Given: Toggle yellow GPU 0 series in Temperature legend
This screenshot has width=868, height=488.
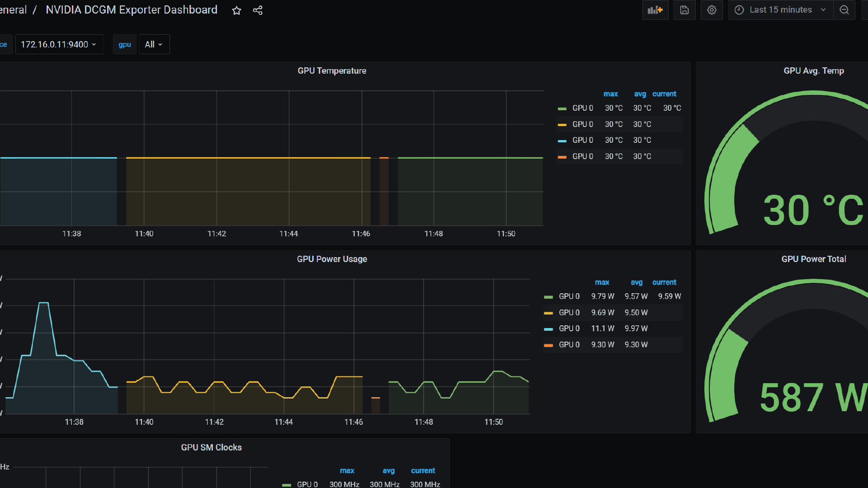Looking at the screenshot, I should pos(582,124).
